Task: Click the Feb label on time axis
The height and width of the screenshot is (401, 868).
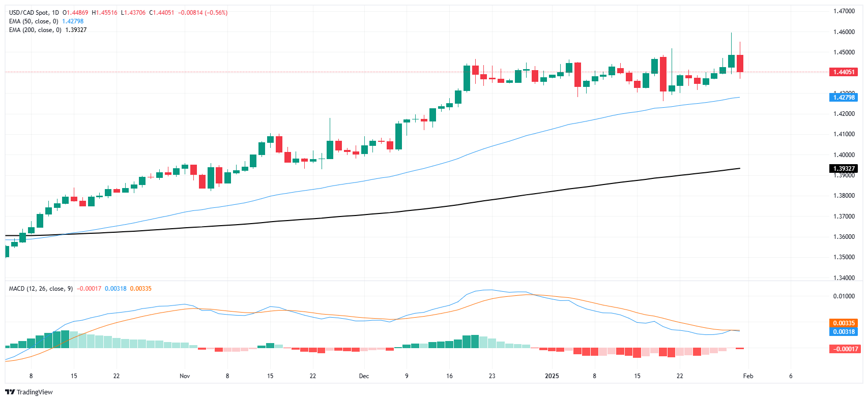Action: (748, 376)
